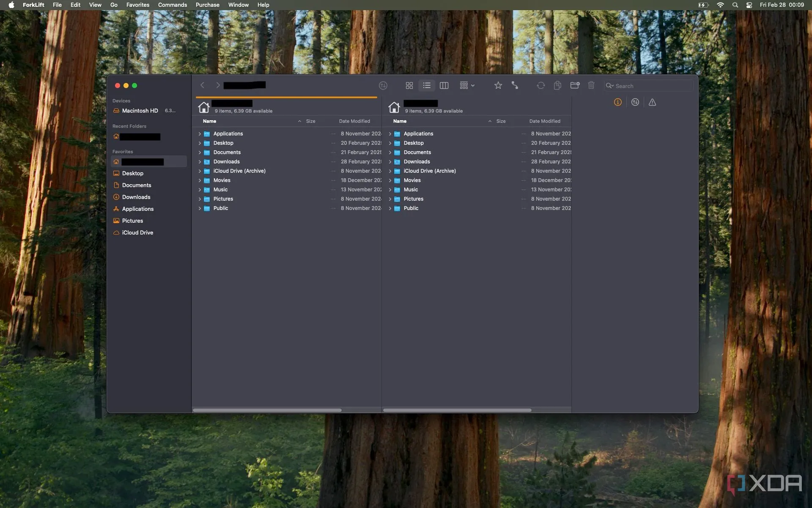Sort right pane by Date Modified column

(545, 121)
